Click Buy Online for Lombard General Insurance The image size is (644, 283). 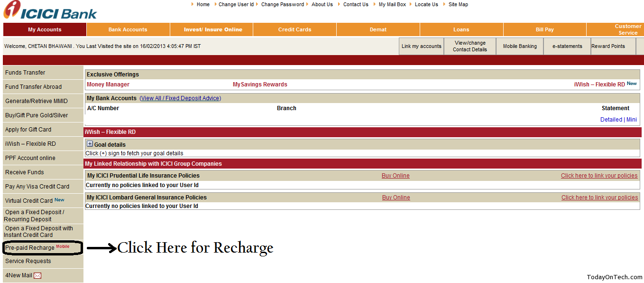click(396, 198)
